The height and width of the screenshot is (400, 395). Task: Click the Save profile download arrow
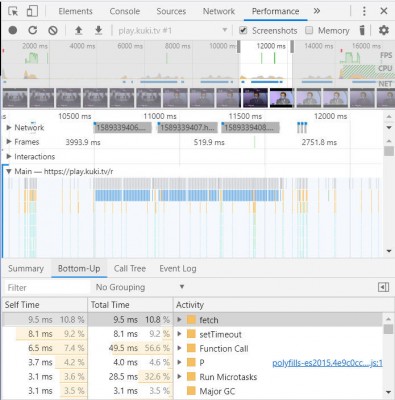(98, 31)
